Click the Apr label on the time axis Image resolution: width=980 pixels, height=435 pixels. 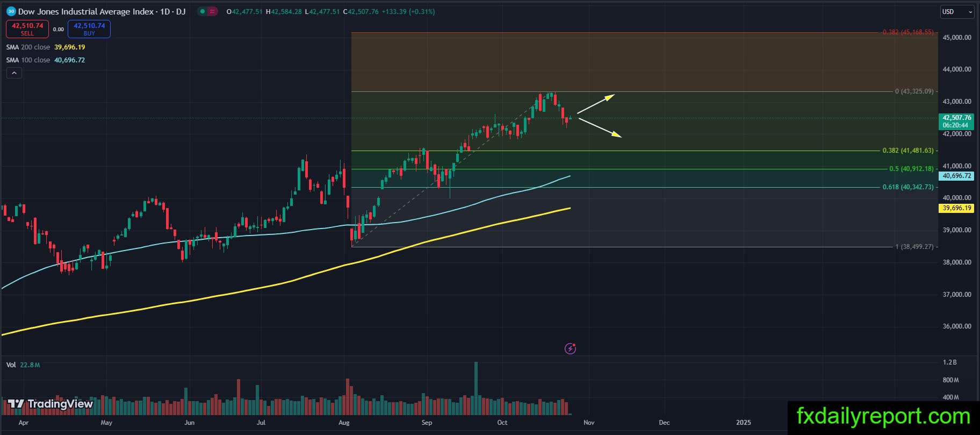(x=23, y=423)
